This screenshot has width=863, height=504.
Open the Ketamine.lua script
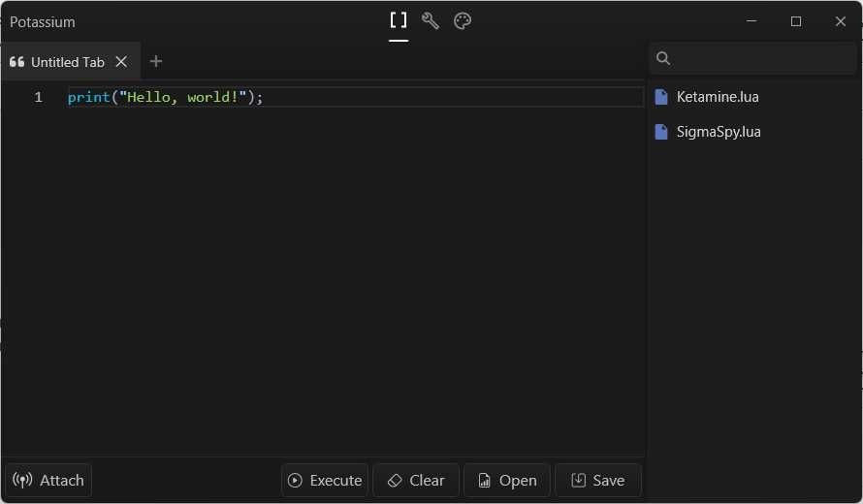(x=719, y=97)
